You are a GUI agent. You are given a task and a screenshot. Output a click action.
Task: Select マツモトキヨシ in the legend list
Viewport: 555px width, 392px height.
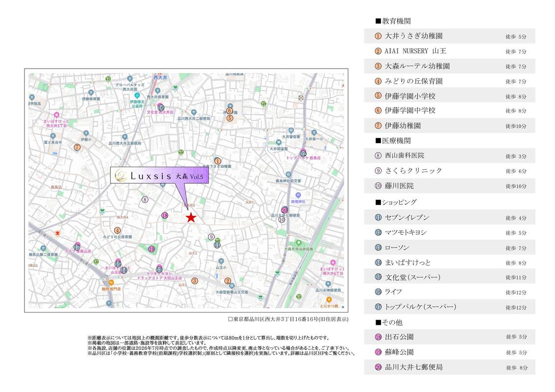(450, 232)
